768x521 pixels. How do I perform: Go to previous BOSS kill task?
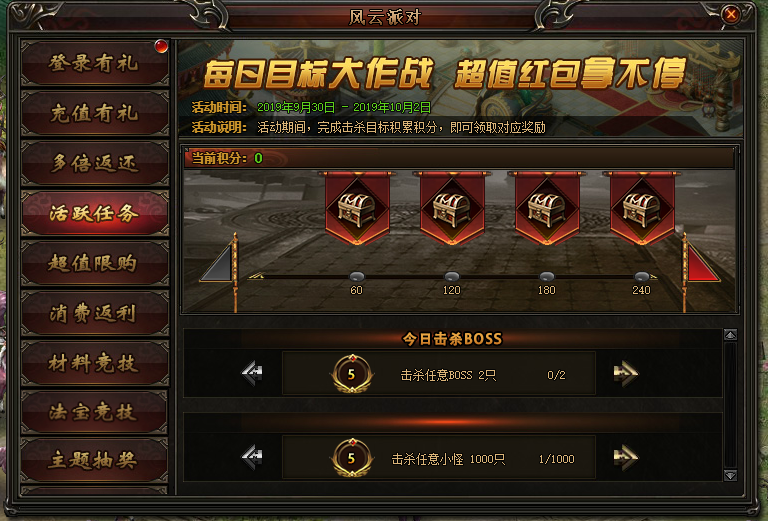252,373
